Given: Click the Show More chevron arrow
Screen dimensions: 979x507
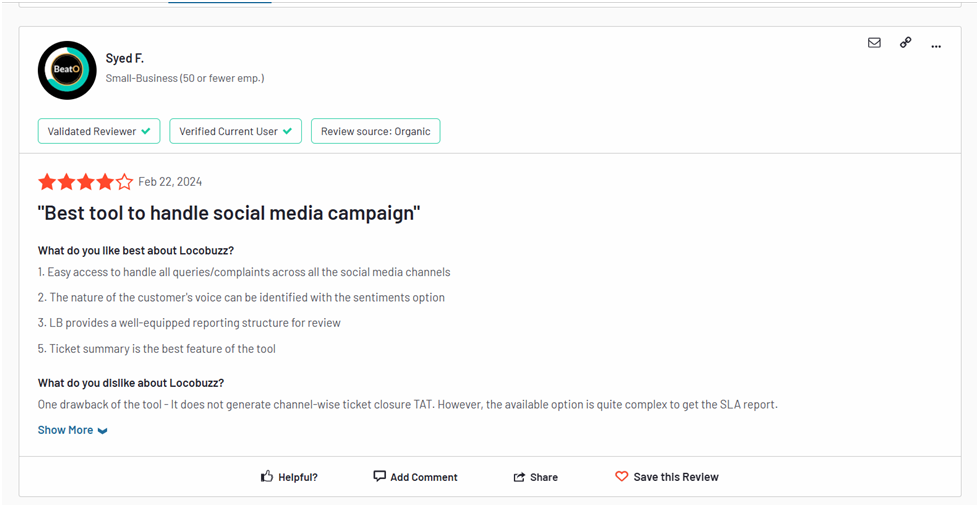Looking at the screenshot, I should (x=102, y=431).
